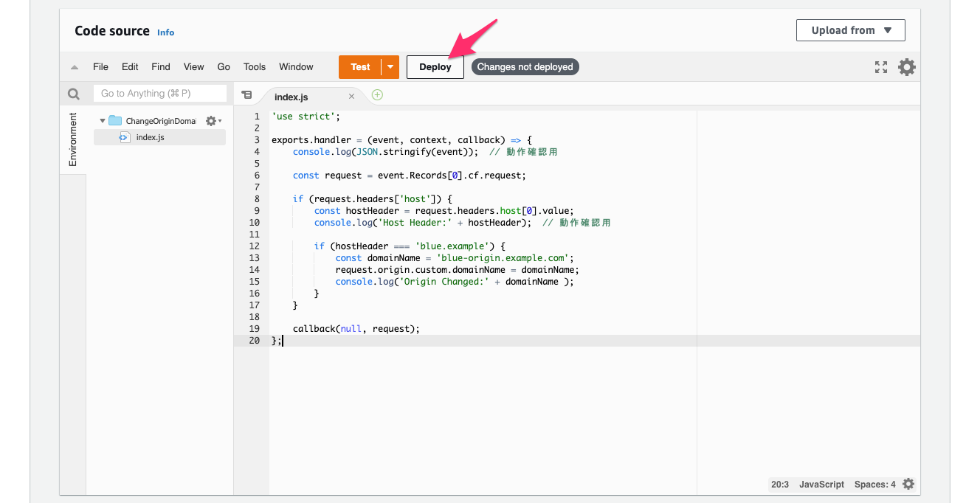Switch to the index.js editor tab

pyautogui.click(x=291, y=97)
